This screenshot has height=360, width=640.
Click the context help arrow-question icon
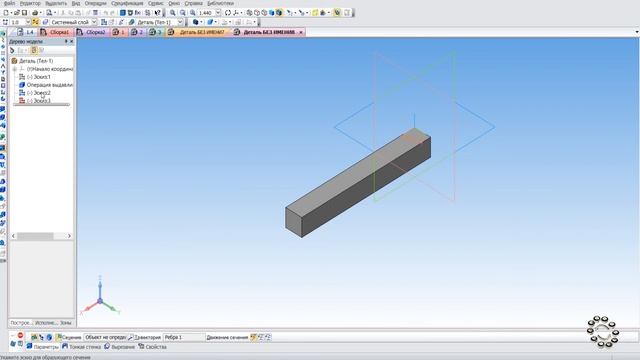158,13
